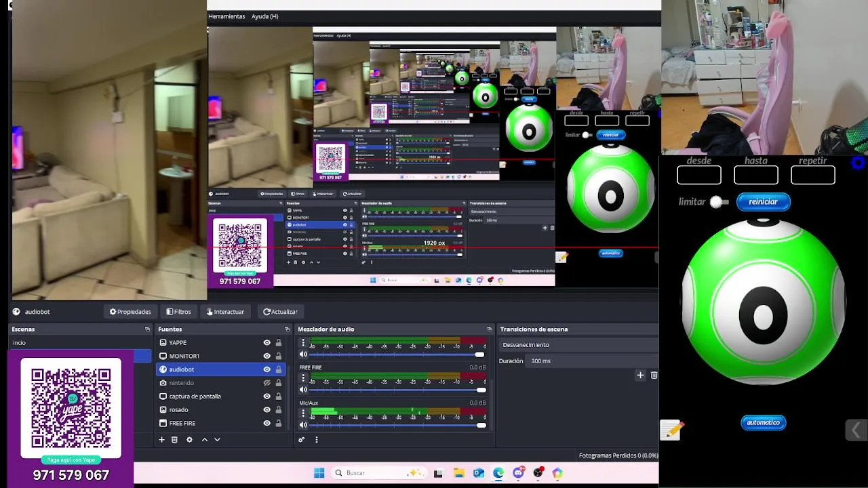This screenshot has width=868, height=488.
Task: Open the Mic/Aux channel three-dot menu
Action: 303,415
